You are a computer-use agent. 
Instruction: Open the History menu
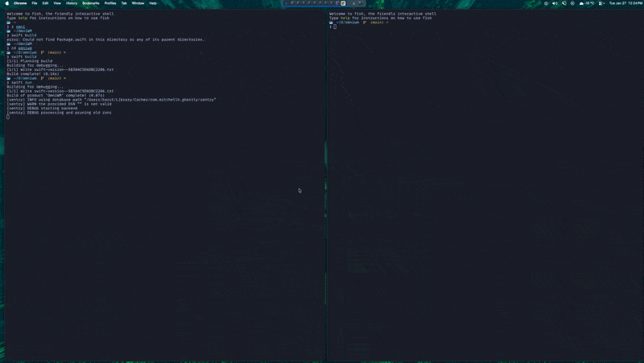72,3
